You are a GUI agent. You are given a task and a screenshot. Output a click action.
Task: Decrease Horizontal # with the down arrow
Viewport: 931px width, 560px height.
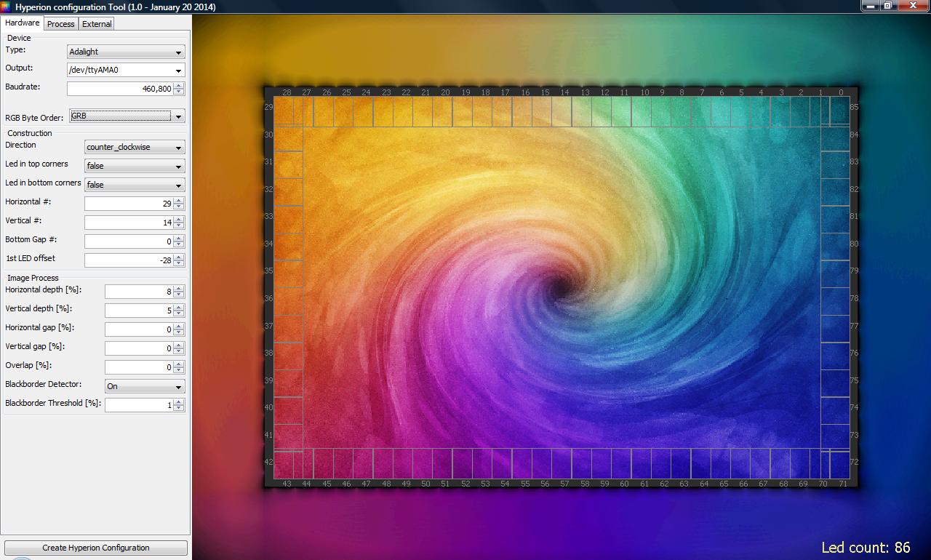click(x=179, y=207)
